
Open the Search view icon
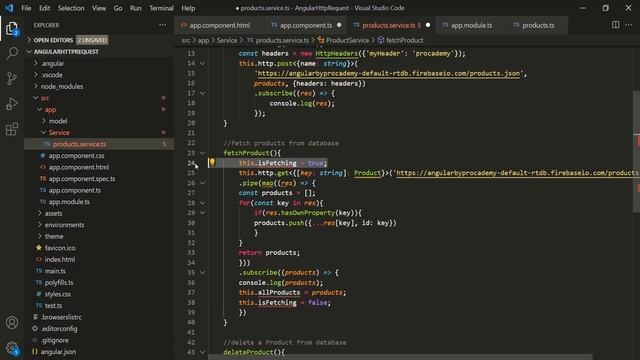[12, 53]
